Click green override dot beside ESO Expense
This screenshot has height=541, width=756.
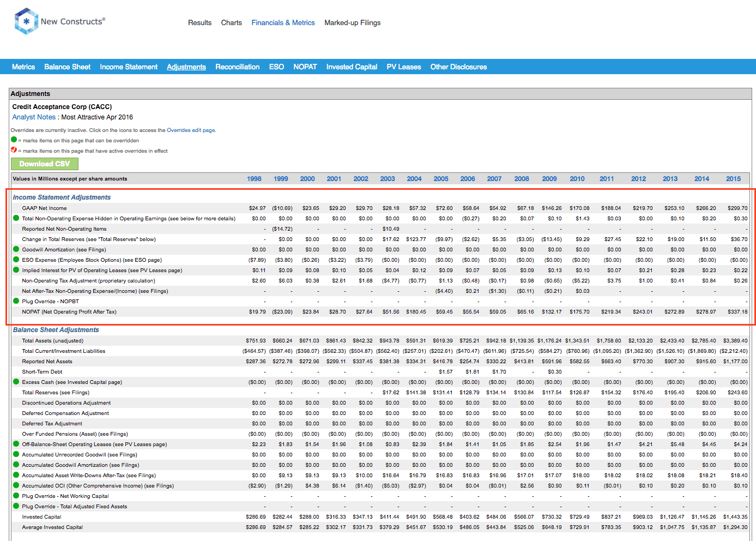pos(16,260)
